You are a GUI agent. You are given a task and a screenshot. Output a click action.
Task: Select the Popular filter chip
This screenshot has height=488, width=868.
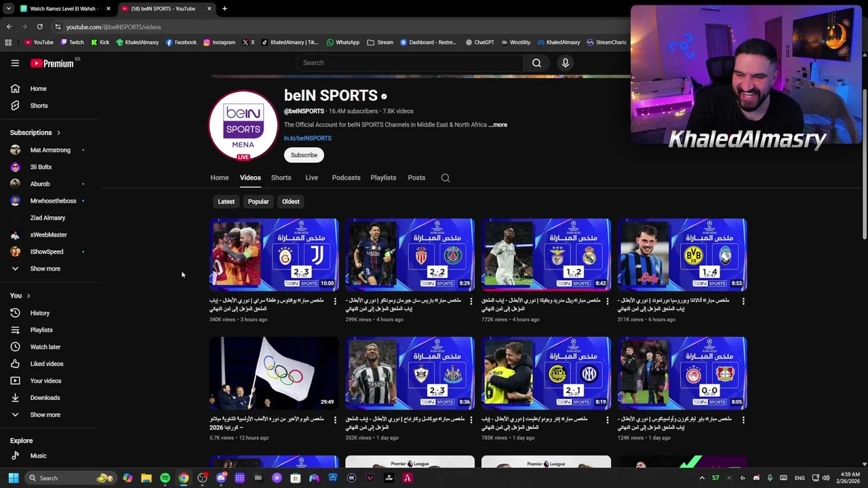(258, 201)
